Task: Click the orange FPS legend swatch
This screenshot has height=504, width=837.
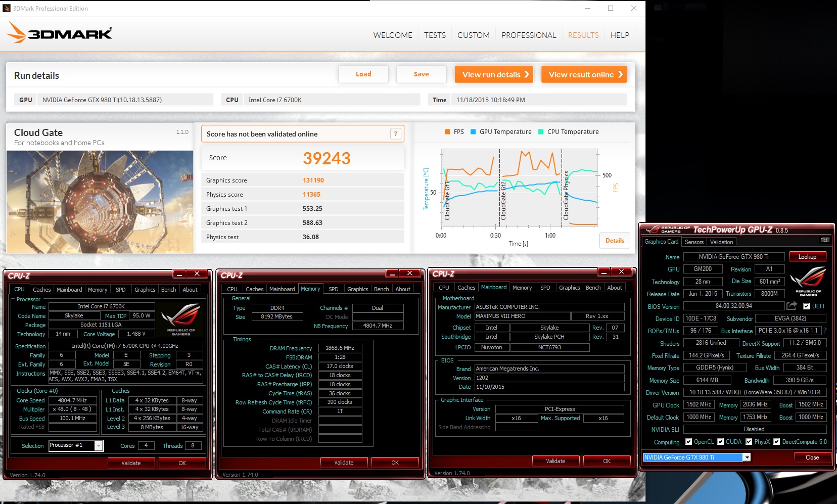Action: coord(447,132)
